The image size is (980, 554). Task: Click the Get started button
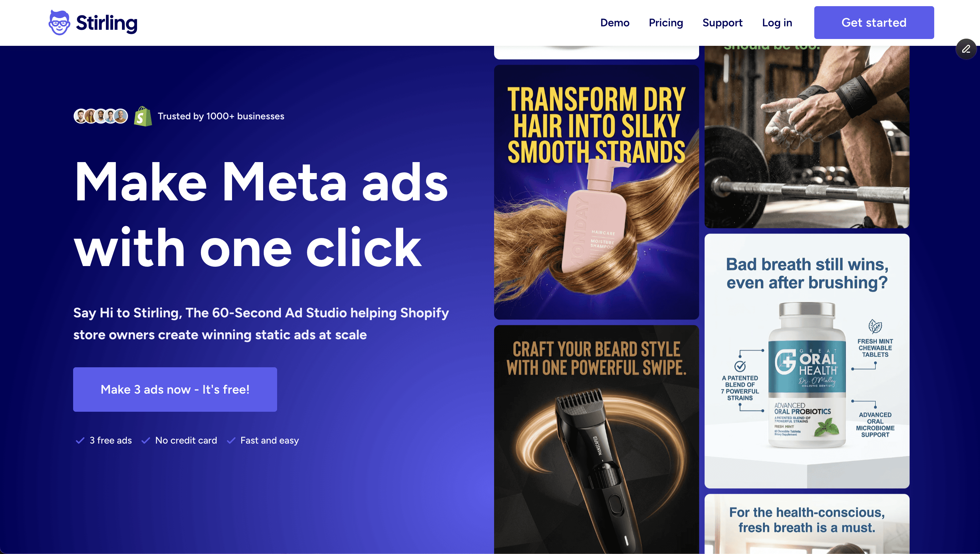[874, 23]
